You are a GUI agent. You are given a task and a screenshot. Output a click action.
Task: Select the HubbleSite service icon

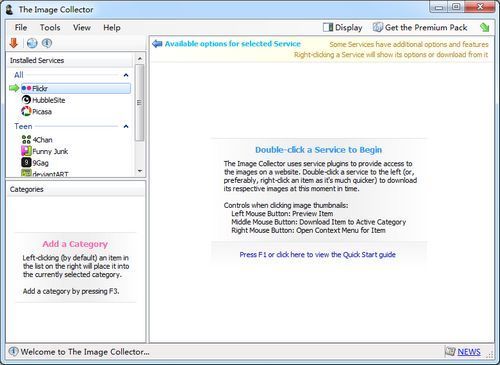[26, 100]
